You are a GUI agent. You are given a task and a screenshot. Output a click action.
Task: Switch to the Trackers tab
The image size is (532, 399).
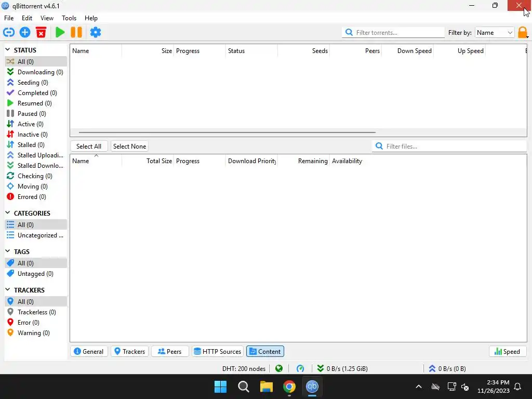tap(129, 352)
